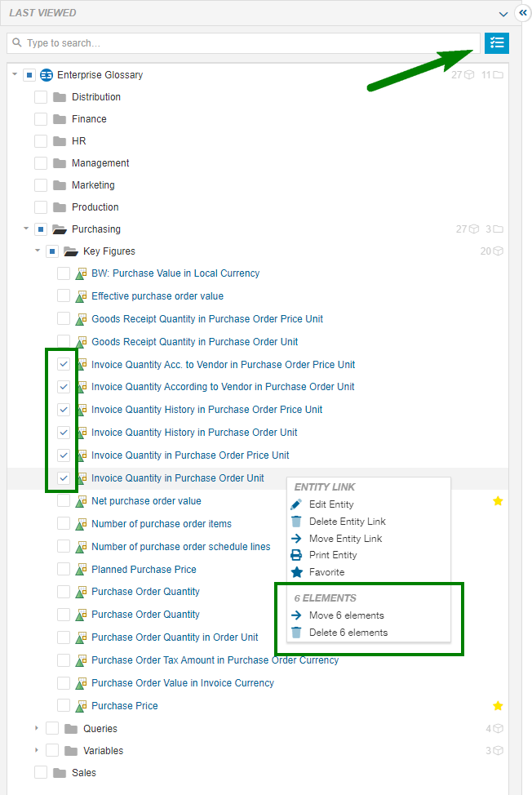Choose Move 6 elements from context menu
The image size is (532, 795).
[x=346, y=615]
